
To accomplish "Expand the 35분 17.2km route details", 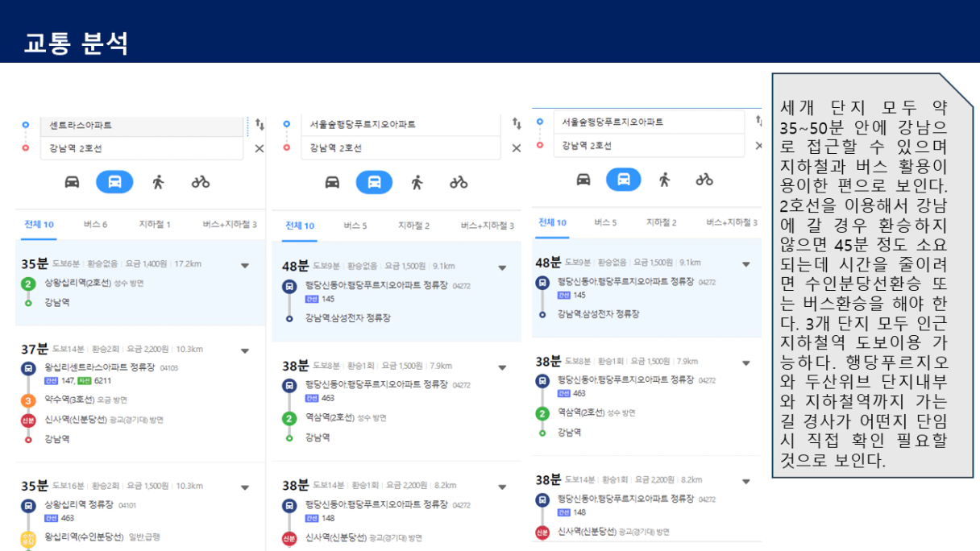I will click(x=245, y=265).
